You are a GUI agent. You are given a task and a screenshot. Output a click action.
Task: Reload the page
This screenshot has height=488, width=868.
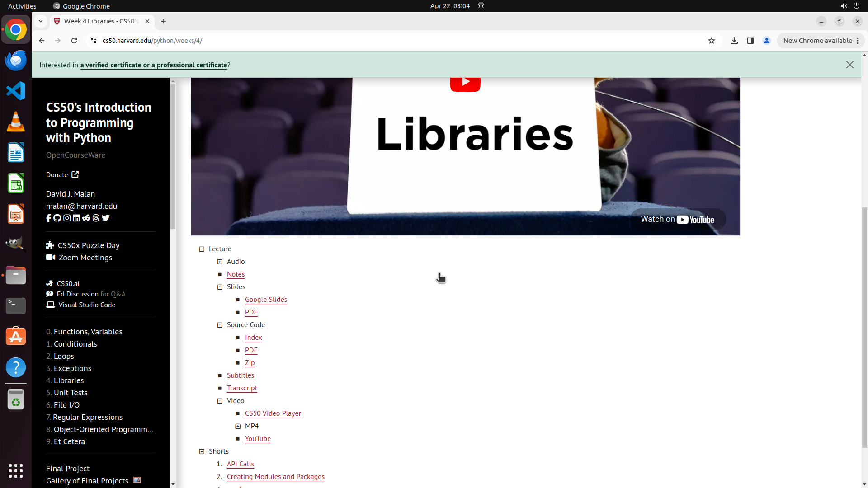pyautogui.click(x=74, y=41)
